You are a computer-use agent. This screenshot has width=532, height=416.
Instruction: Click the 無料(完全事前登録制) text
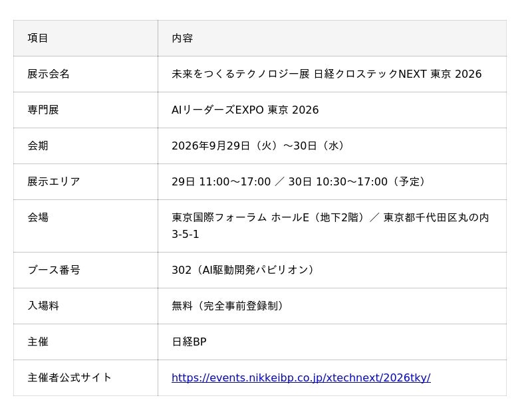(x=227, y=306)
